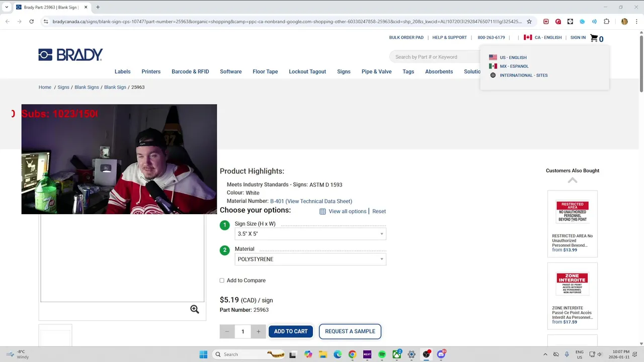The image size is (644, 362).
Task: Go to Blank Signs breadcrumb
Action: [87, 87]
